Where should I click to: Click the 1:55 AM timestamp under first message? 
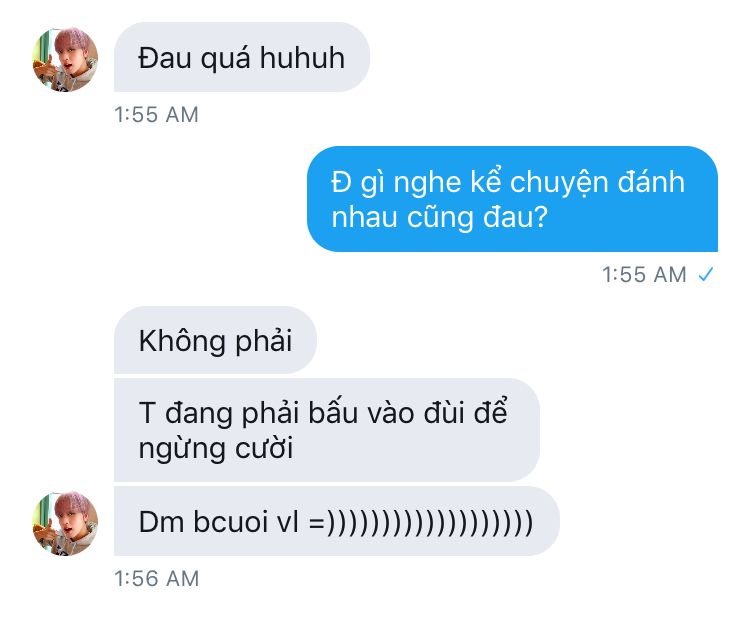[x=156, y=115]
